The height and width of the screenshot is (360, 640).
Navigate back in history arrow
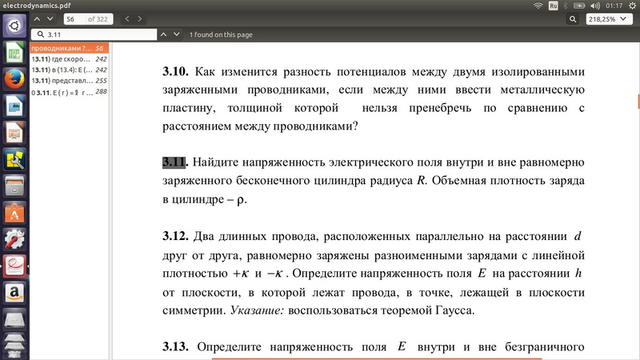tap(127, 19)
